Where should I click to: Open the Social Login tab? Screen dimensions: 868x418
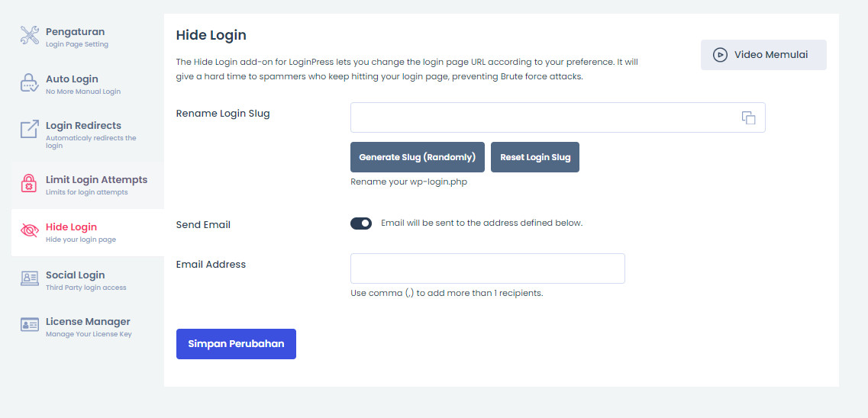click(x=75, y=275)
